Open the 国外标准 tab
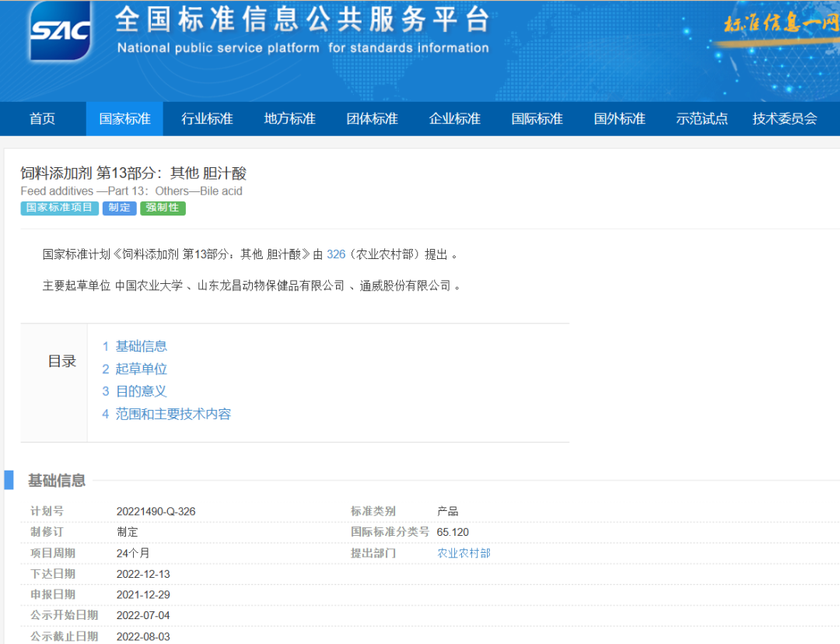 point(619,119)
